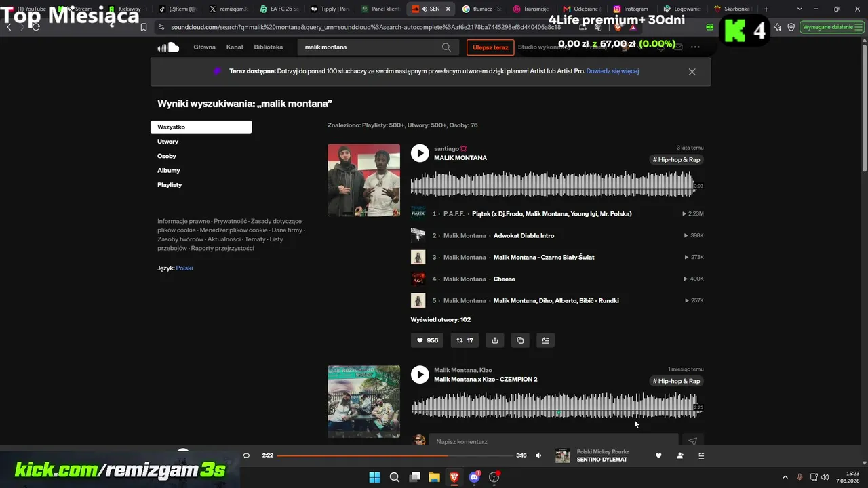Send the comment with the paper plane icon
This screenshot has width=868, height=488.
point(692,441)
